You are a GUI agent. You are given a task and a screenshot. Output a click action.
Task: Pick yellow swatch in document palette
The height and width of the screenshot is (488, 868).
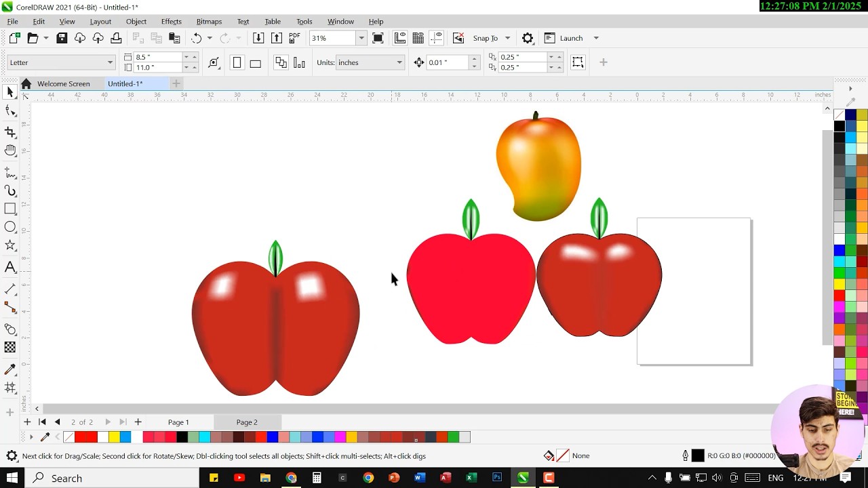tap(115, 437)
